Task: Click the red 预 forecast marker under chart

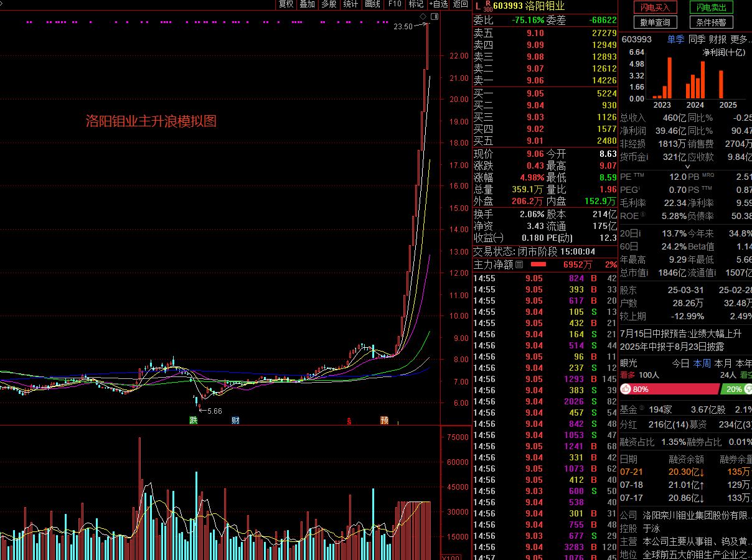Action: point(385,421)
